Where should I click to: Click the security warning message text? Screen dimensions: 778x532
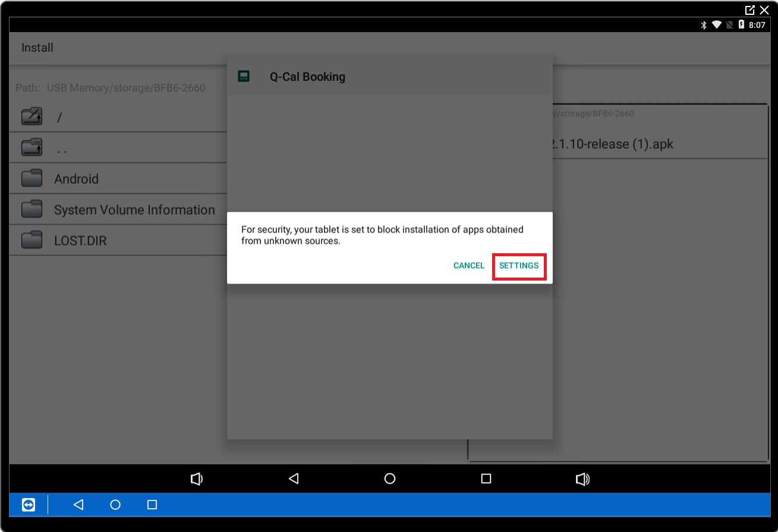(x=382, y=235)
